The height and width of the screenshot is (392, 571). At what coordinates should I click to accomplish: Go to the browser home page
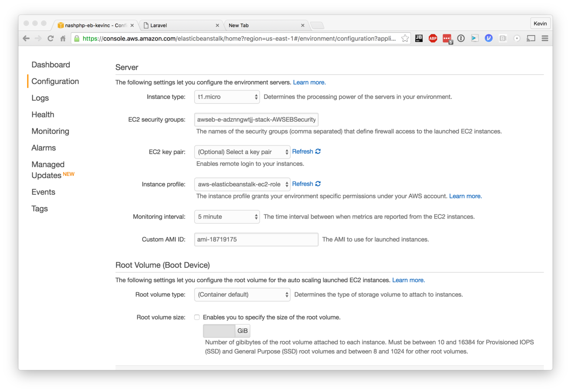pos(63,38)
